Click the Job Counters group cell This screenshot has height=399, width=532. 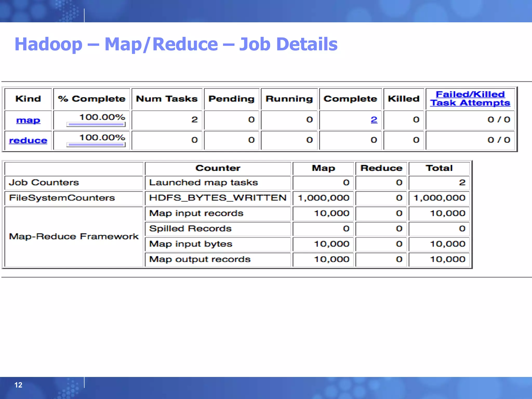74,183
